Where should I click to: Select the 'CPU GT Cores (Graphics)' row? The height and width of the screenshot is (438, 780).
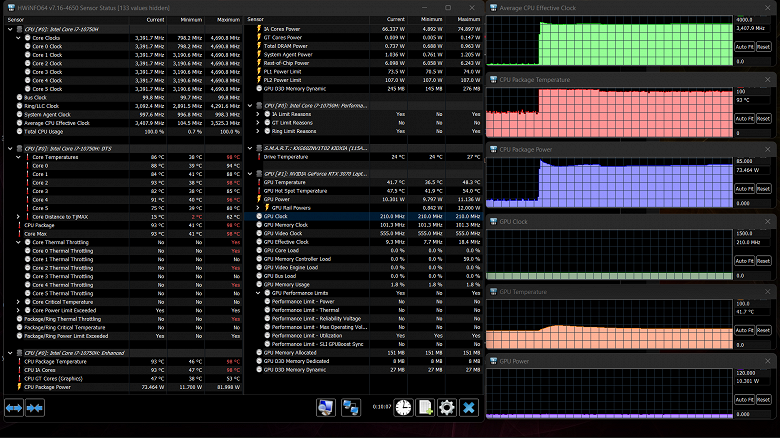click(123, 378)
